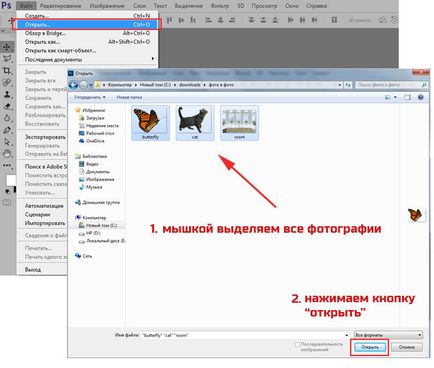Image resolution: width=434 pixels, height=368 pixels.
Task: Open the "Изображение" menu
Action: click(x=107, y=6)
